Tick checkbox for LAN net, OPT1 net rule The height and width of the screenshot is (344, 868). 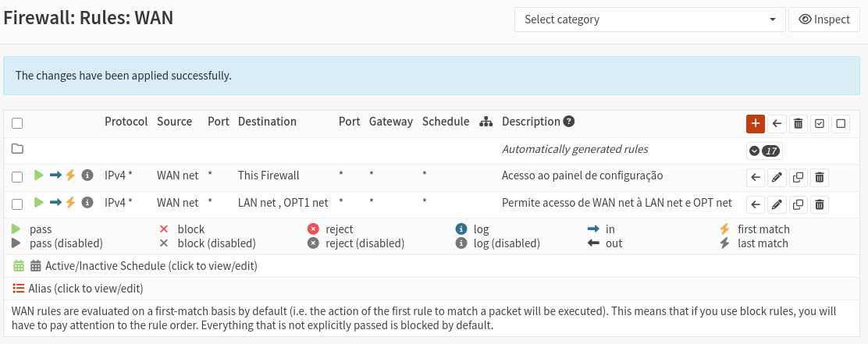pos(17,204)
